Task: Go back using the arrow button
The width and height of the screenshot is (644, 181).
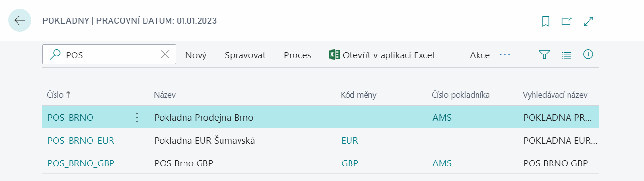Action: pyautogui.click(x=20, y=21)
